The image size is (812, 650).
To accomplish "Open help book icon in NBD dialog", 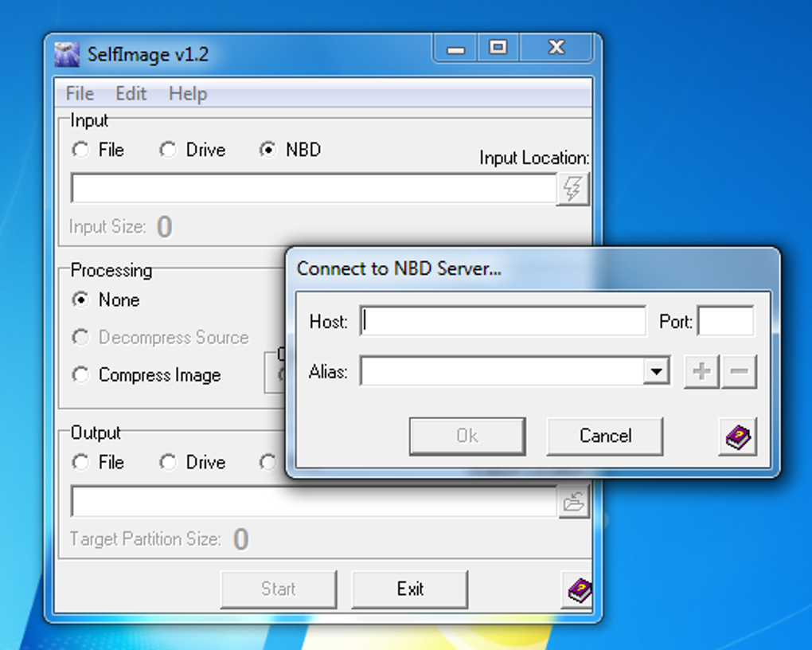I will coord(738,437).
